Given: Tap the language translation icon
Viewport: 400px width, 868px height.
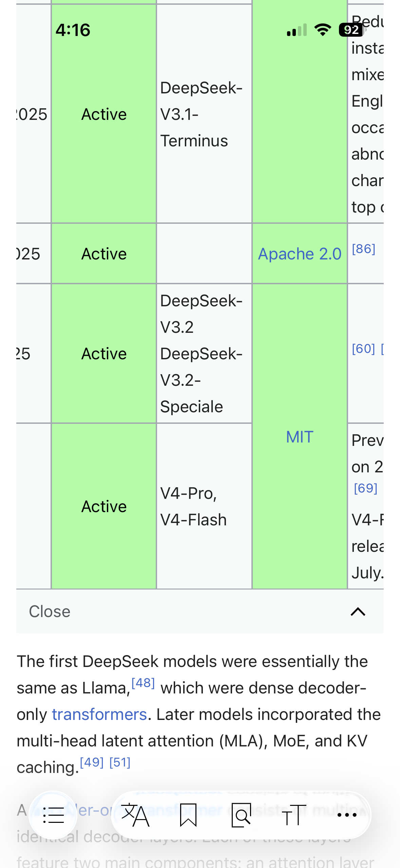Looking at the screenshot, I should click(x=135, y=815).
